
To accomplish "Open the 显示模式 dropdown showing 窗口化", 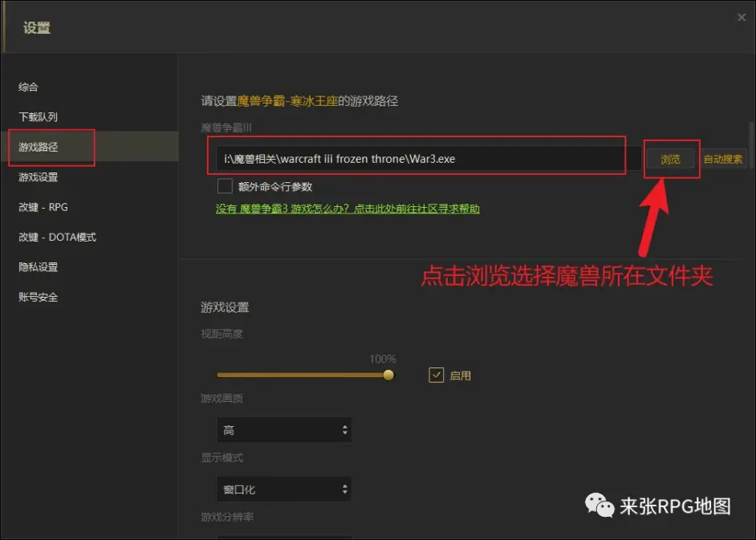I will [284, 489].
